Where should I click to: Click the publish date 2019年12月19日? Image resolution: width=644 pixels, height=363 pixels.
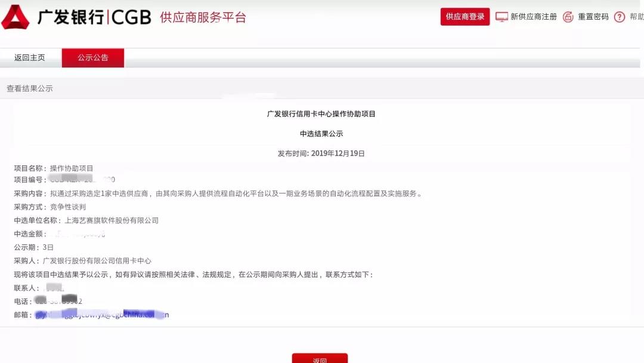(x=338, y=153)
